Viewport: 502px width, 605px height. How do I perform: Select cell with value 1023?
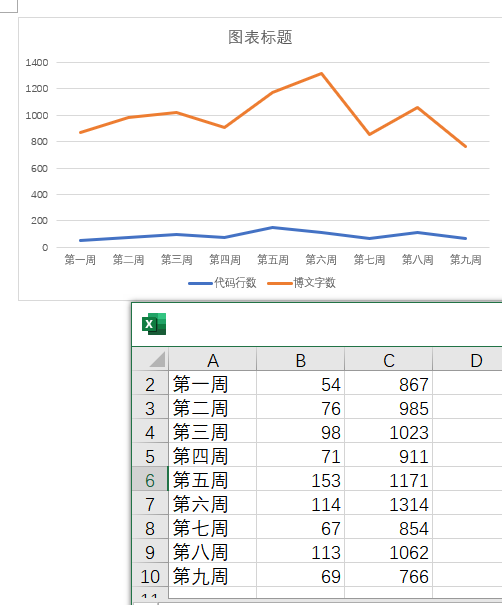coord(389,431)
